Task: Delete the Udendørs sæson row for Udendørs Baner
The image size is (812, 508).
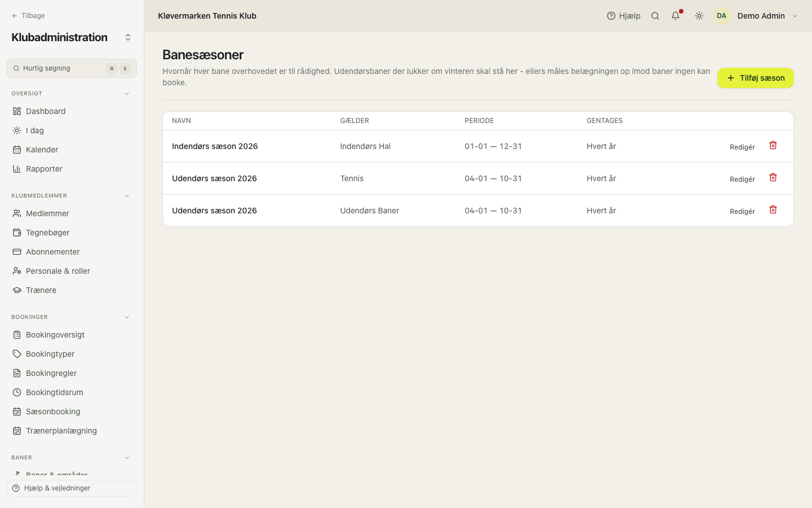Action: 773,210
